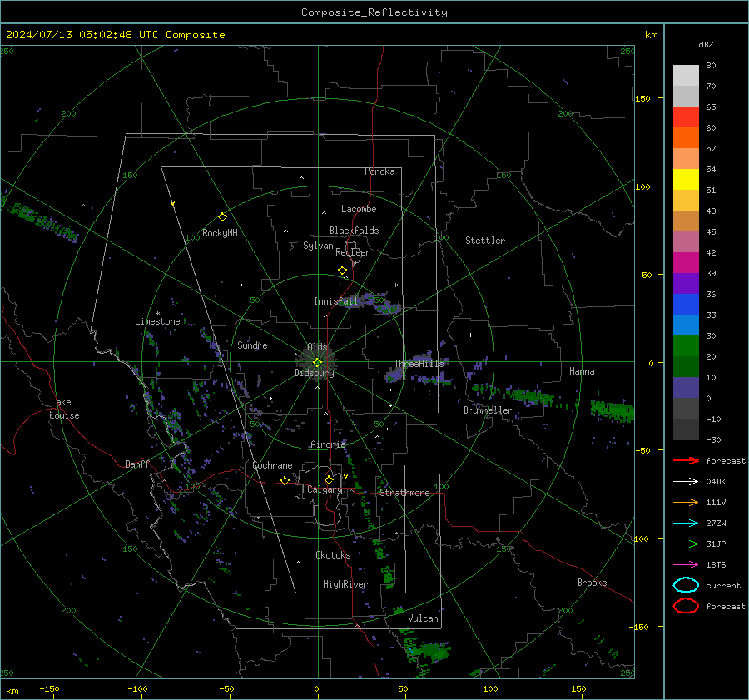
Task: Select the mauve pink 42–45 dBZ swatch
Action: [x=686, y=241]
